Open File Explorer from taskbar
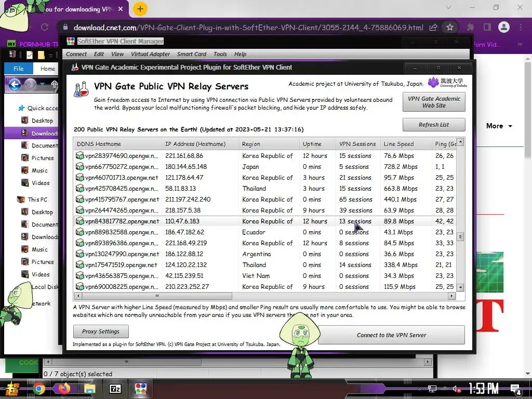This screenshot has width=532, height=399. [x=89, y=389]
